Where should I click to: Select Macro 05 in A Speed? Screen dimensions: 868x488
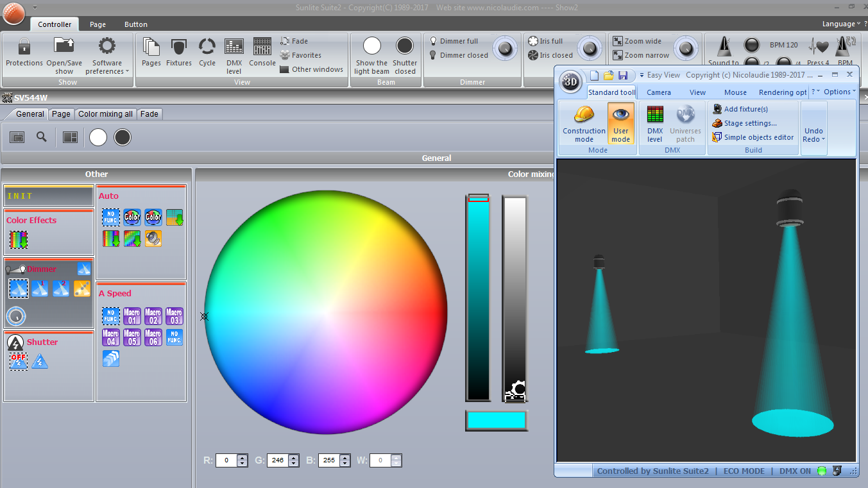tap(132, 337)
